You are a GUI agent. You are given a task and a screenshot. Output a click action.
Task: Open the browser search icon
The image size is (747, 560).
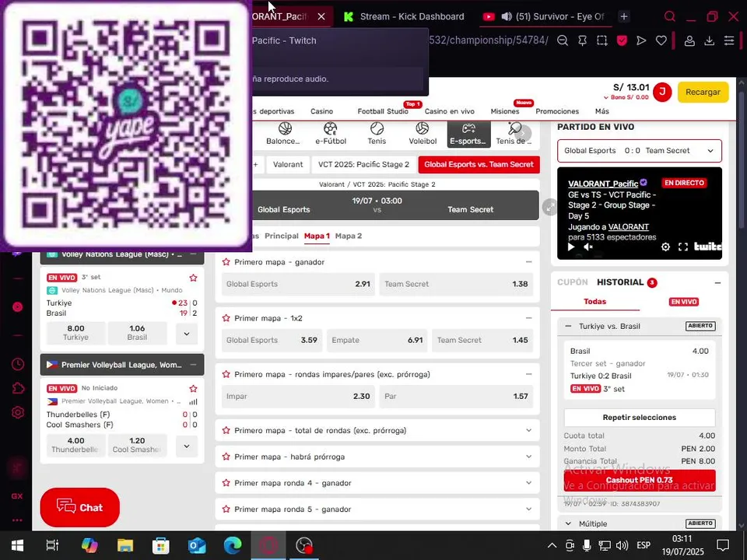(x=669, y=16)
